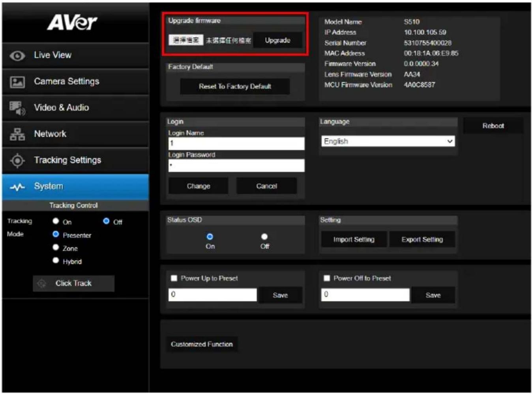Screen dimensions: 532x394
Task: Click the Upgrade firmware button
Action: (277, 40)
